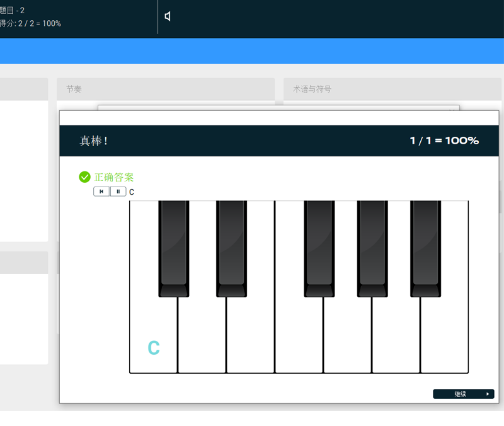Click the note name C beside pause button
The image size is (504, 426).
coord(132,192)
